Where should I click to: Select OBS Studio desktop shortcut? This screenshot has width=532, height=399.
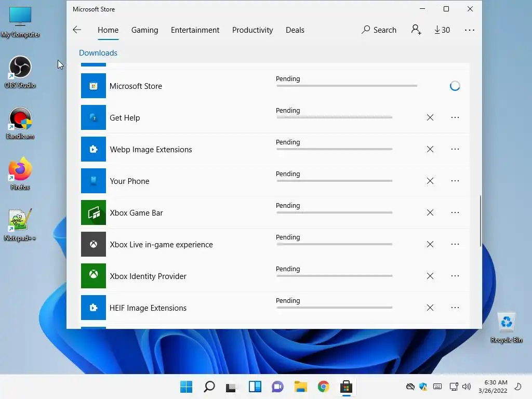coord(20,72)
